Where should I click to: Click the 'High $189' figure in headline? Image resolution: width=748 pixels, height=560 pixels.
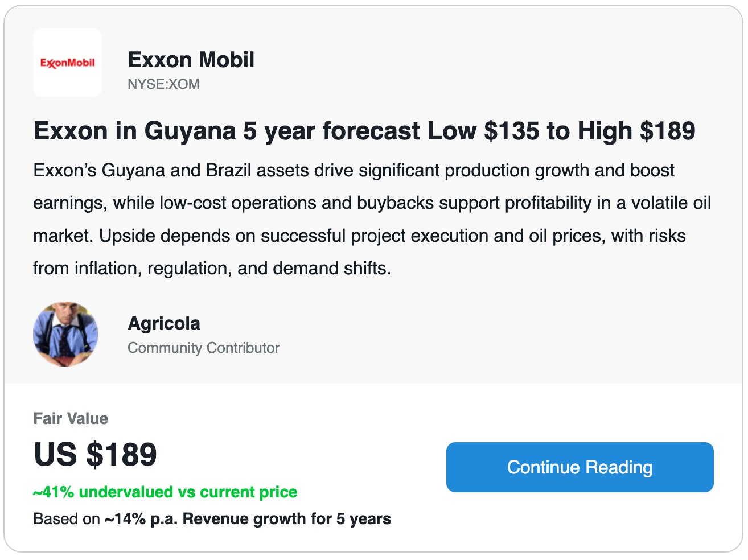pyautogui.click(x=636, y=131)
